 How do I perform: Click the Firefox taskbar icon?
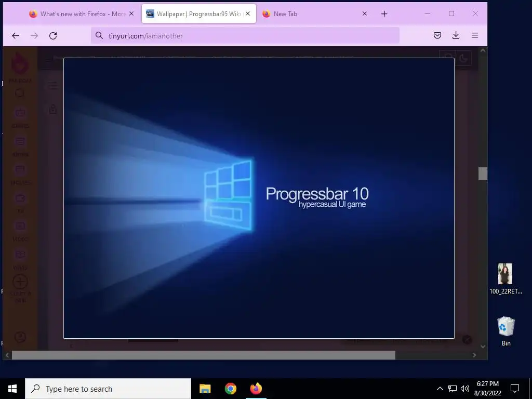(x=256, y=389)
